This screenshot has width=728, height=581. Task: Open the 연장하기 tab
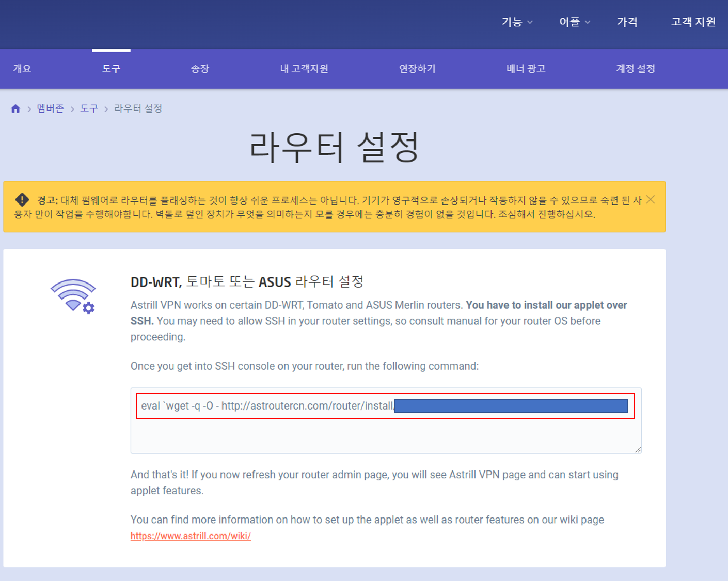[417, 69]
